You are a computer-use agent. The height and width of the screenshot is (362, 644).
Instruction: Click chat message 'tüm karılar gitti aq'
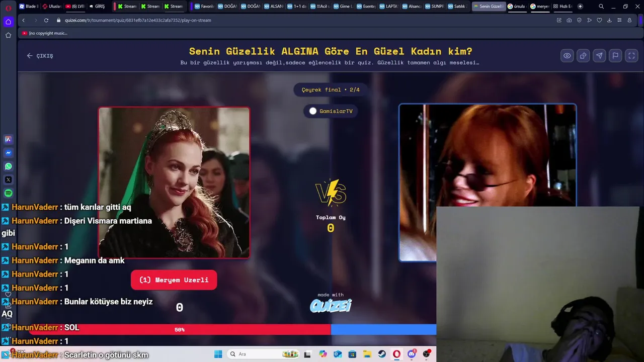click(x=98, y=207)
